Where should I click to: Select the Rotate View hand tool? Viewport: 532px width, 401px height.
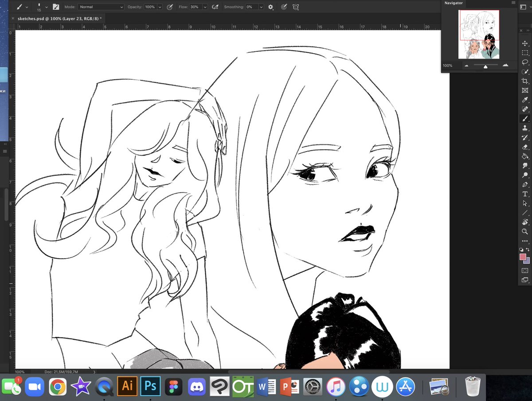tap(525, 222)
